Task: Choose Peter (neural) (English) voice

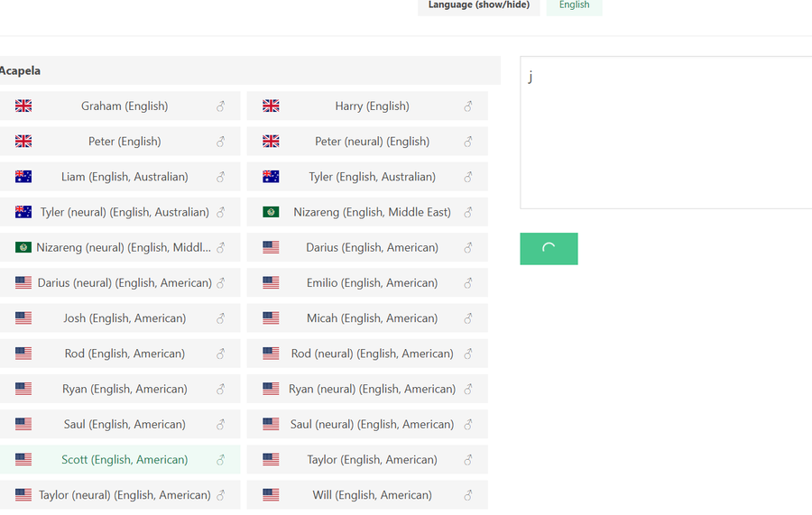Action: (x=372, y=142)
